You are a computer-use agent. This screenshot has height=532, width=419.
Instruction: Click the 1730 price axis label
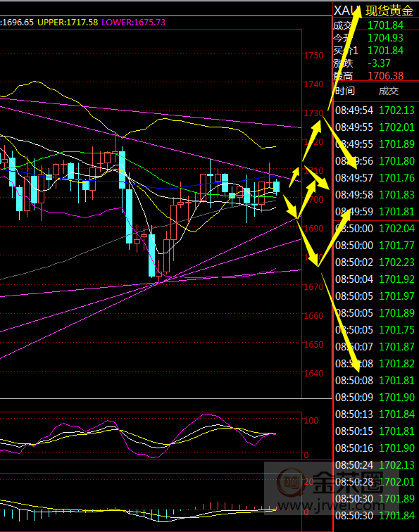pos(313,113)
